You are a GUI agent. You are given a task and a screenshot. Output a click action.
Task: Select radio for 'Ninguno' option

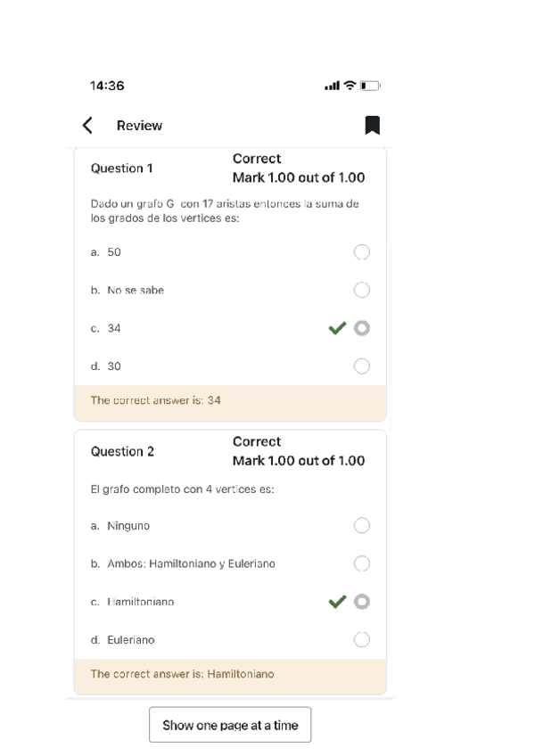pos(362,526)
